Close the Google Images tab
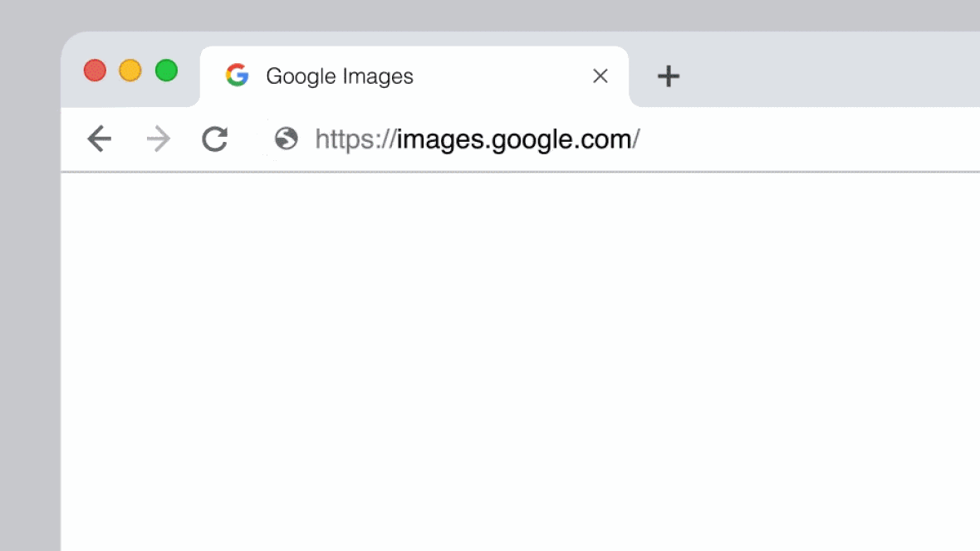 pos(600,76)
